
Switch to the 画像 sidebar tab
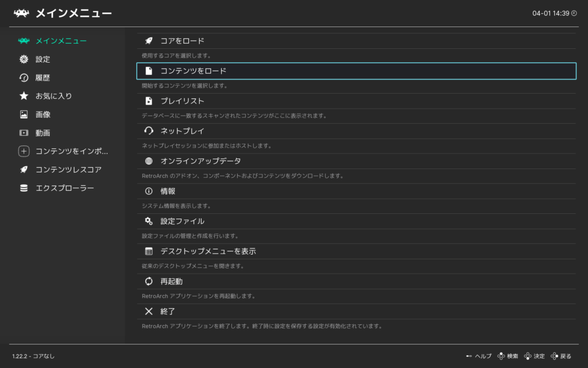tap(42, 114)
